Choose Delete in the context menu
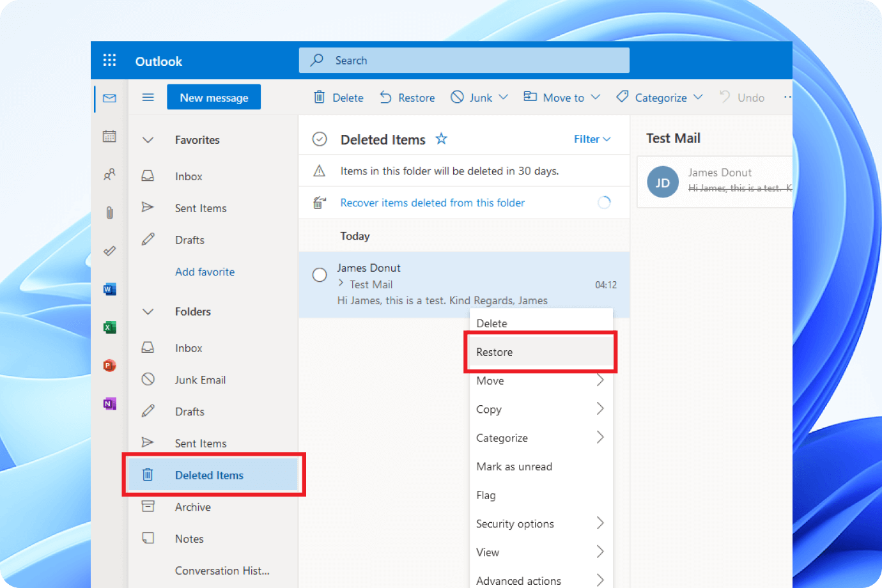 (x=541, y=323)
